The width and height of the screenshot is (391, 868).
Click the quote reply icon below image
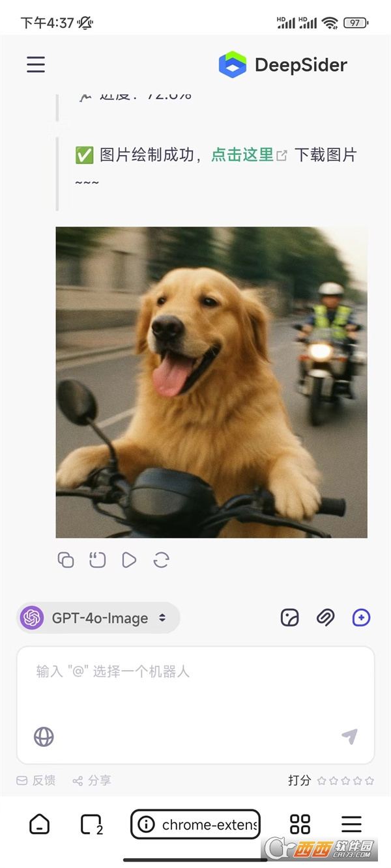tap(97, 560)
